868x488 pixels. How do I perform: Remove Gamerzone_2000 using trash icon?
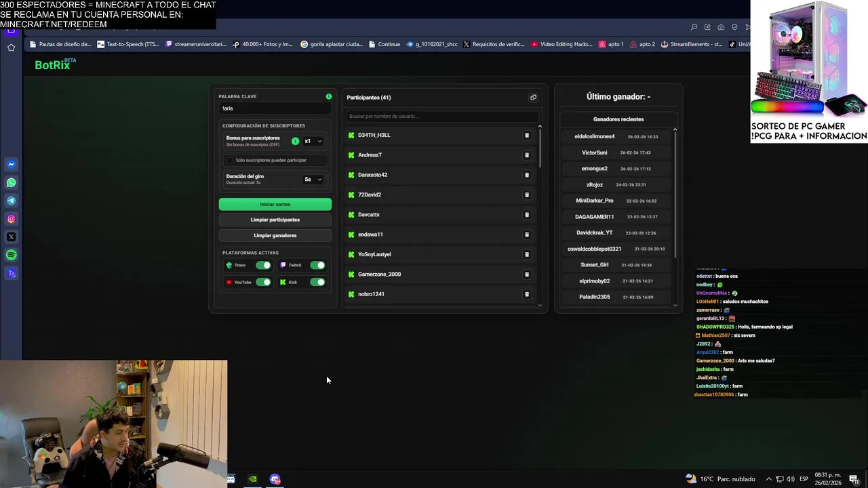point(526,274)
